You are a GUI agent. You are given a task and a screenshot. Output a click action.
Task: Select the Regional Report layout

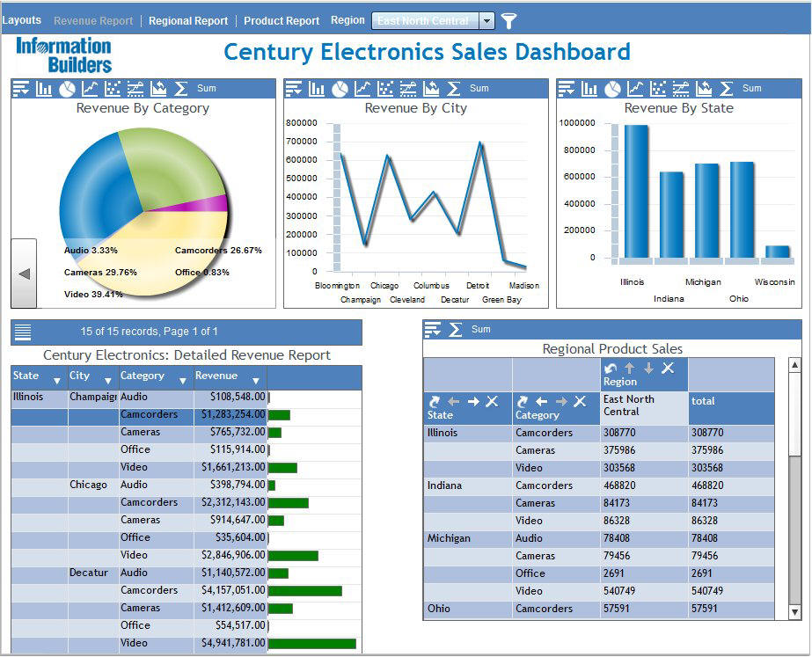click(x=188, y=21)
